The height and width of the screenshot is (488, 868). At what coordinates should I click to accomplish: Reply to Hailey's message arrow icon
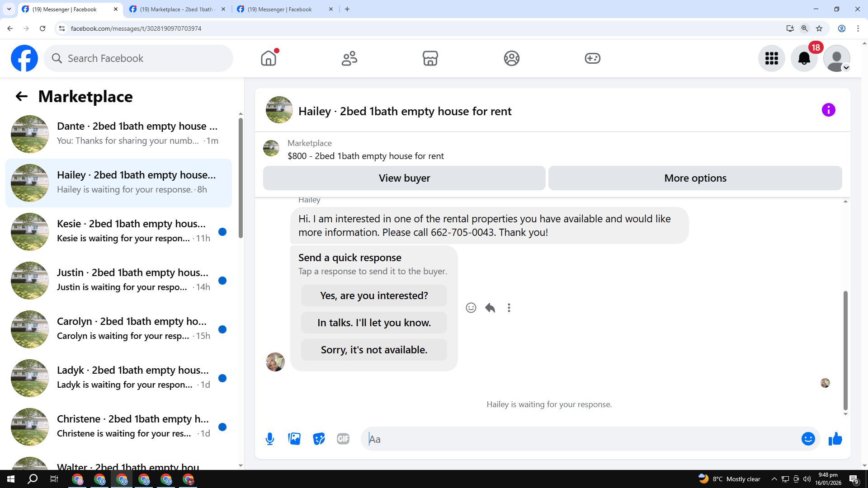tap(490, 308)
